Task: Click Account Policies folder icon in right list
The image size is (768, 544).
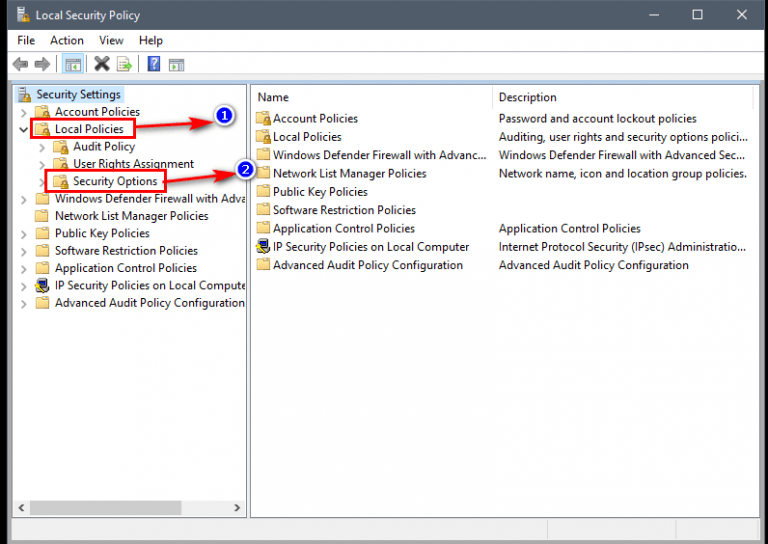Action: pyautogui.click(x=264, y=118)
